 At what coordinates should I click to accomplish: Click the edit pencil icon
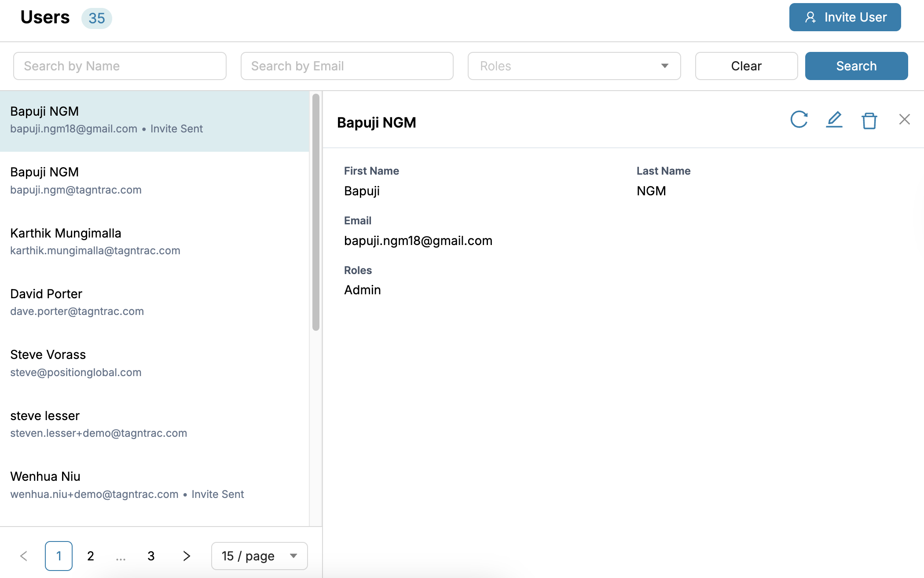tap(834, 120)
